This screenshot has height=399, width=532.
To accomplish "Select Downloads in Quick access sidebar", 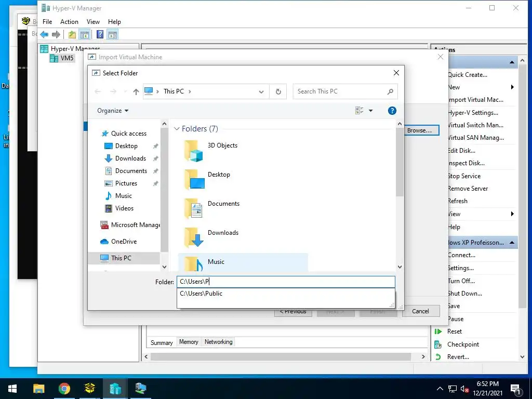I will pyautogui.click(x=130, y=158).
